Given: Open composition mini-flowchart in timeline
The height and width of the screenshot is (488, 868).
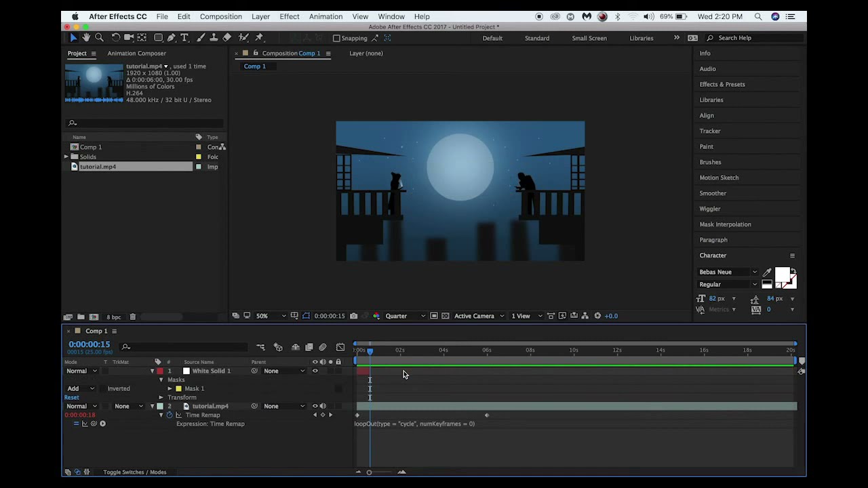Looking at the screenshot, I should (260, 347).
